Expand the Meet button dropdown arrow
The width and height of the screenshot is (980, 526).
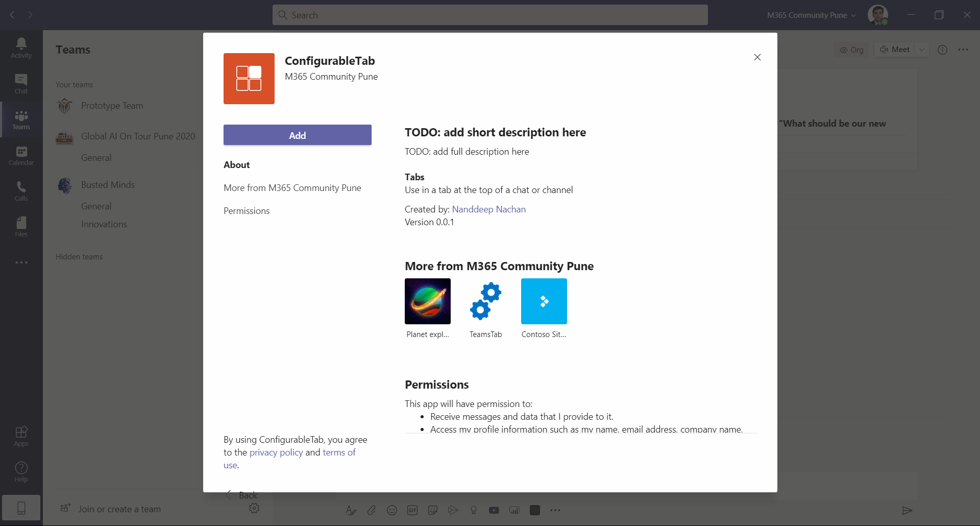921,50
